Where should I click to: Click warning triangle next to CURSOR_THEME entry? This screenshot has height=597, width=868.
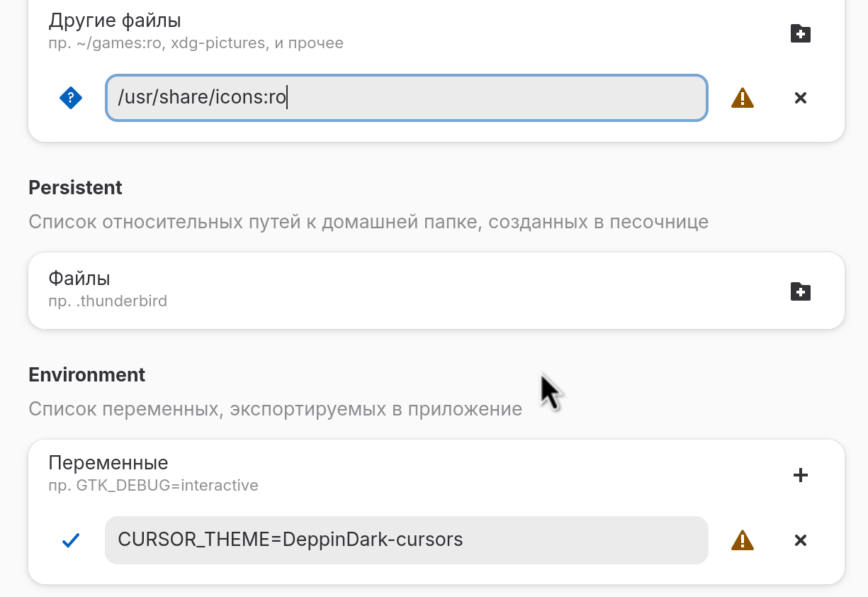point(742,540)
